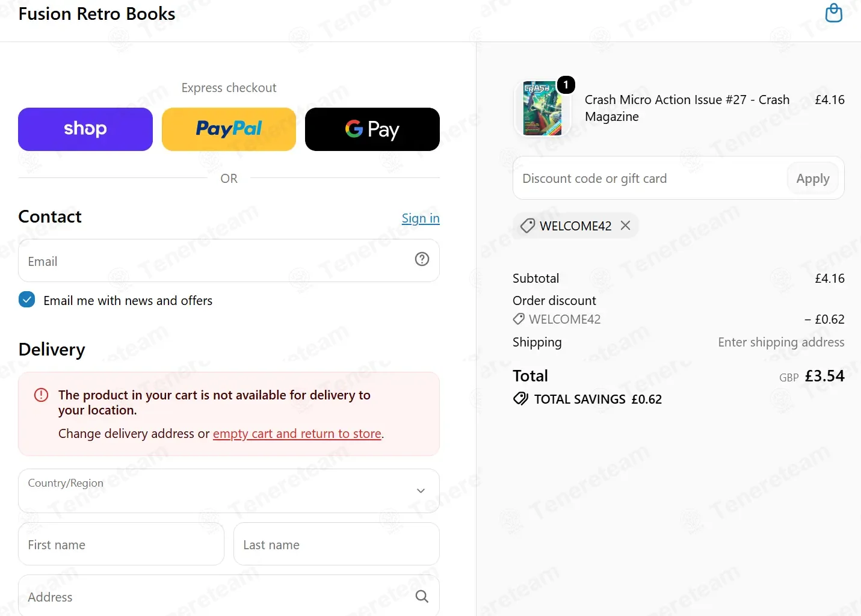Click the red delivery error alert icon

click(41, 395)
